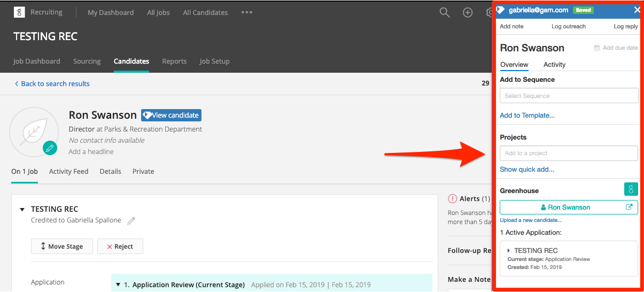This screenshot has width=644, height=292.
Task: Edit the credited recruiter pencil icon
Action: [131, 220]
